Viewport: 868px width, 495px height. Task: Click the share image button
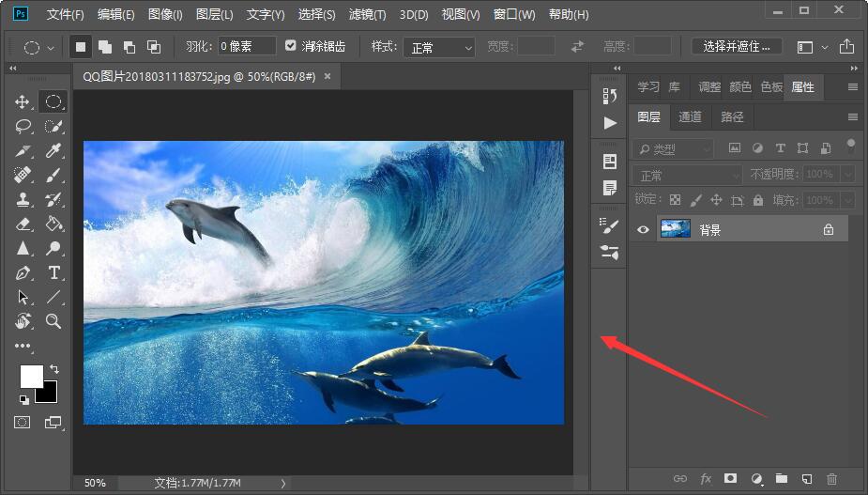(x=846, y=46)
